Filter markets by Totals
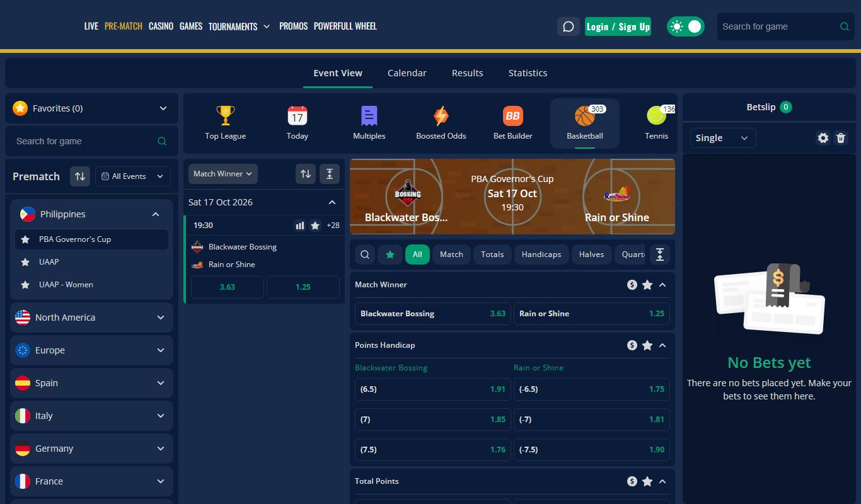The image size is (861, 504). point(492,255)
